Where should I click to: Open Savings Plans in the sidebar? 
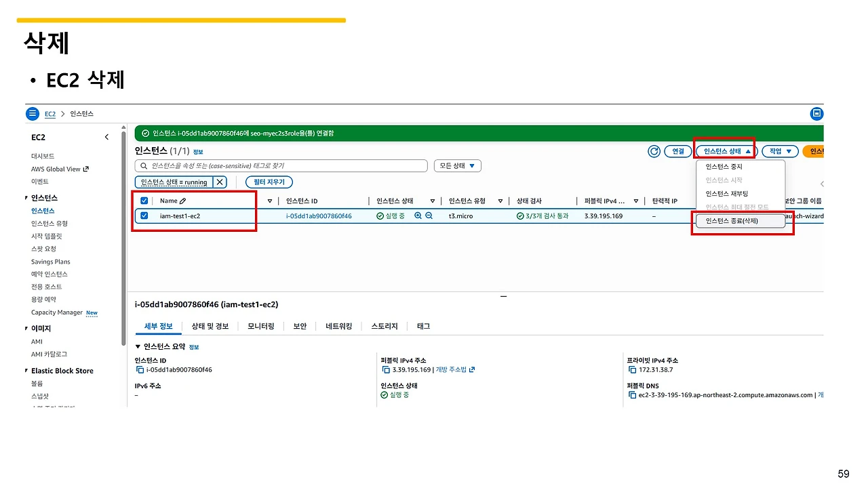[51, 262]
